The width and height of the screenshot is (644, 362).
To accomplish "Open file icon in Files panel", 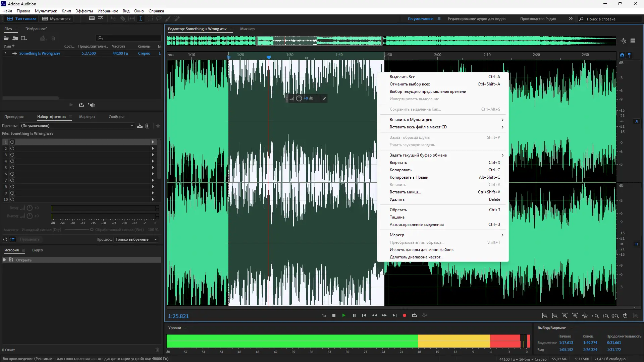I will pos(6,38).
